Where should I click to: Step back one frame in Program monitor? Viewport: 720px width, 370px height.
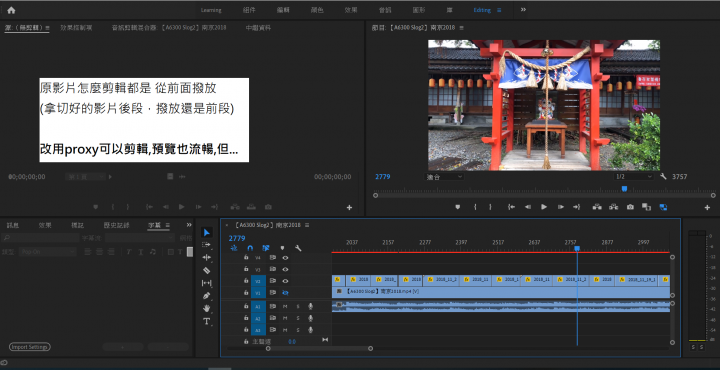[x=528, y=207]
